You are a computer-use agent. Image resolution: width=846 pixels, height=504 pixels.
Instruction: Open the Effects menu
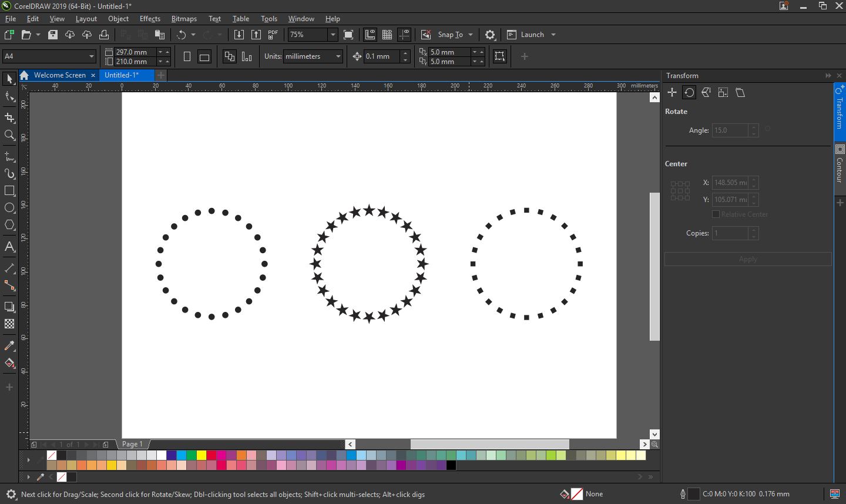(150, 19)
